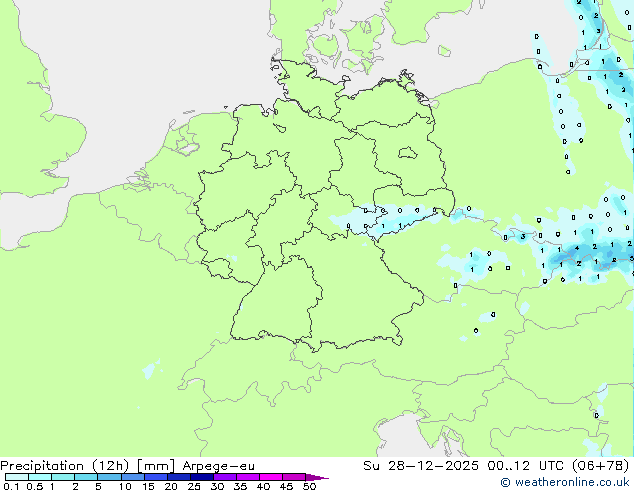Viewport: 634px width, 490px height.
Task: Choose the 40–45 mm magenta legend swatch
Action: pyautogui.click(x=271, y=477)
